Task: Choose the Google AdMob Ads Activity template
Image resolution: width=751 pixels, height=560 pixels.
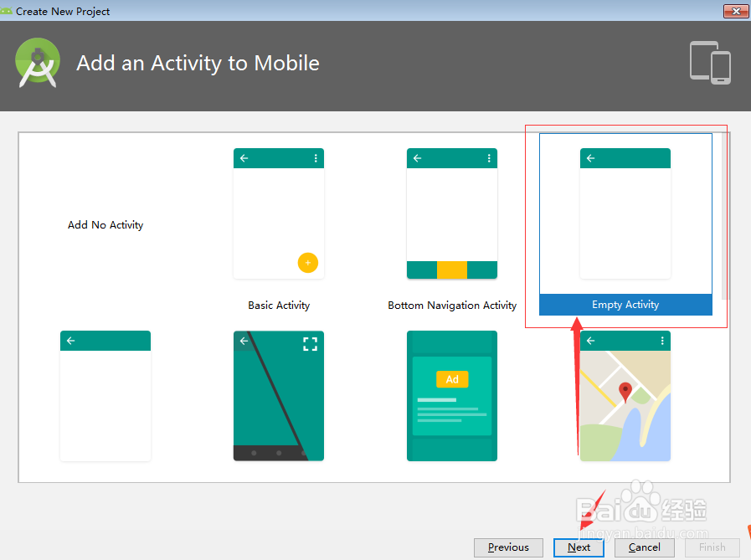Action: (452, 395)
